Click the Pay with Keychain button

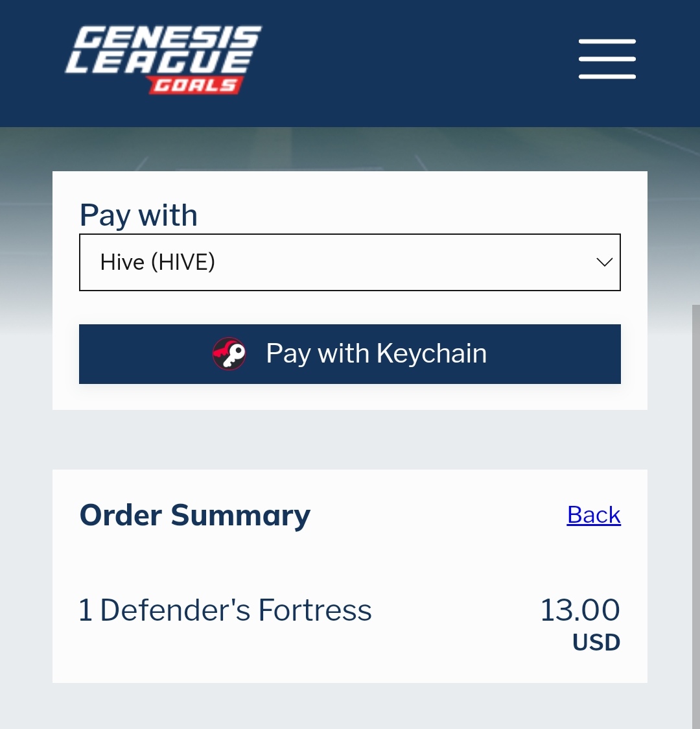[x=350, y=354]
